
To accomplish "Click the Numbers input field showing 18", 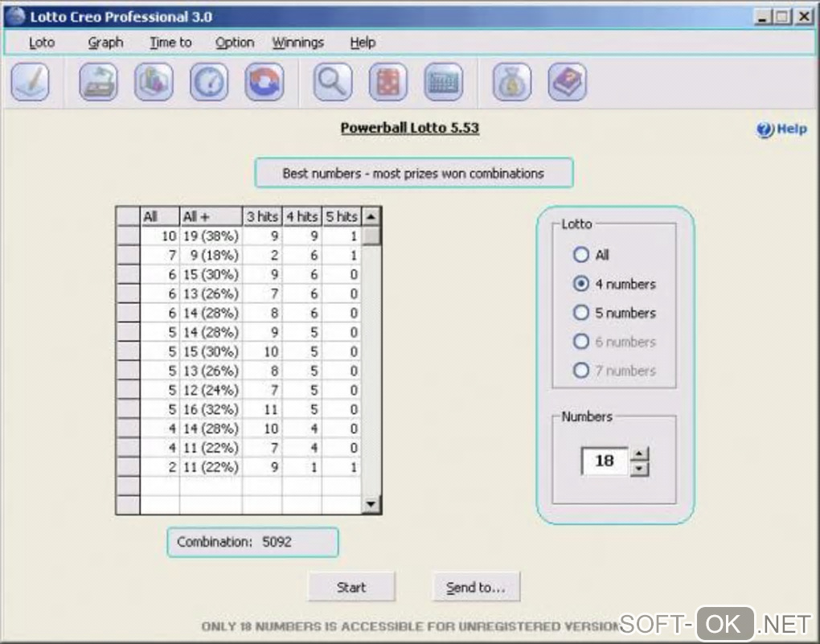I will coord(605,461).
